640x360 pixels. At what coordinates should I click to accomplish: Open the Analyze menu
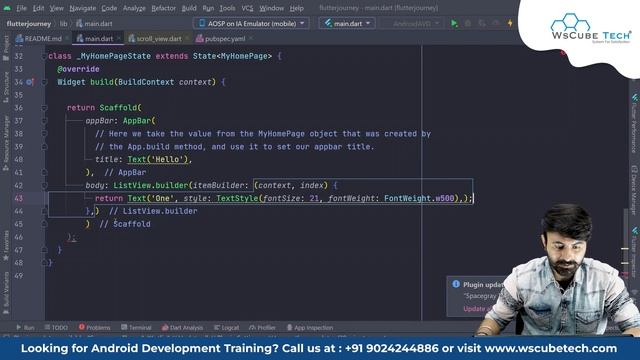pyautogui.click(x=134, y=8)
